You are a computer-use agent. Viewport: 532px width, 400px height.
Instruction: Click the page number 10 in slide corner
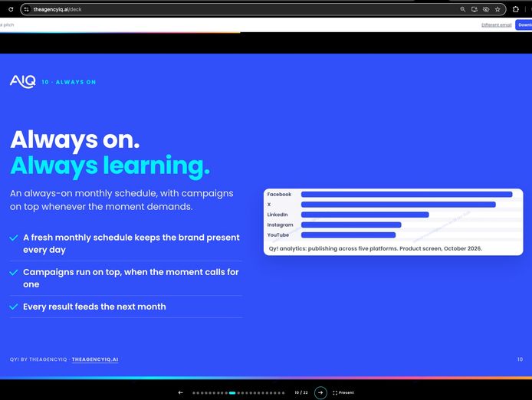(x=521, y=359)
